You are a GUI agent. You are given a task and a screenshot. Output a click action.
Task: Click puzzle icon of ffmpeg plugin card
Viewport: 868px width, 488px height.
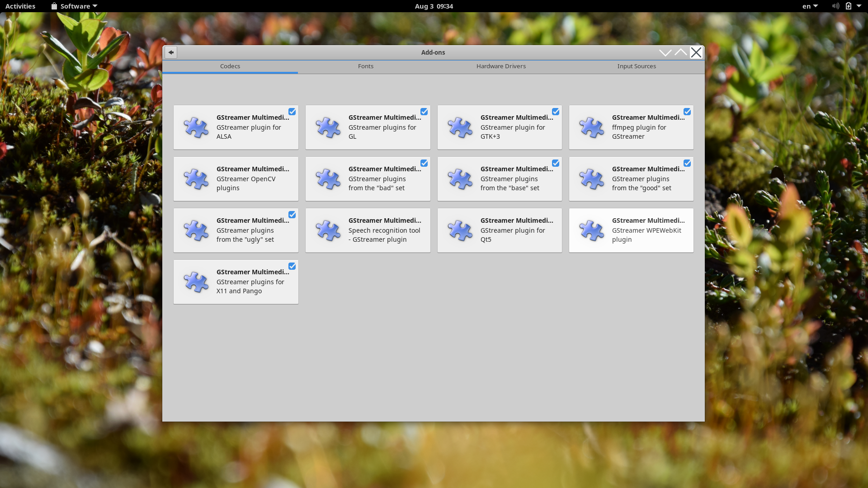click(591, 127)
